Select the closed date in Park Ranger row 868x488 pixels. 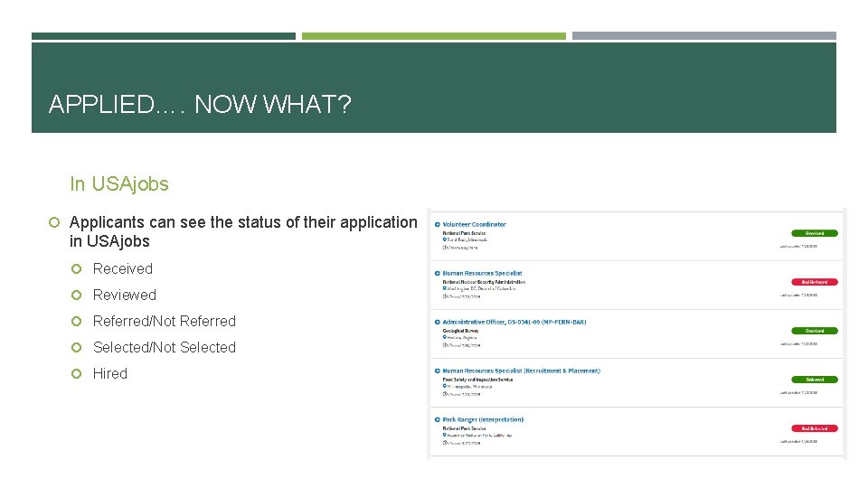tap(465, 443)
